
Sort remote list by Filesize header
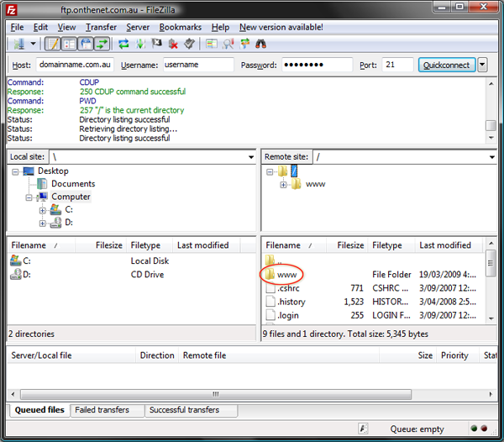click(346, 245)
